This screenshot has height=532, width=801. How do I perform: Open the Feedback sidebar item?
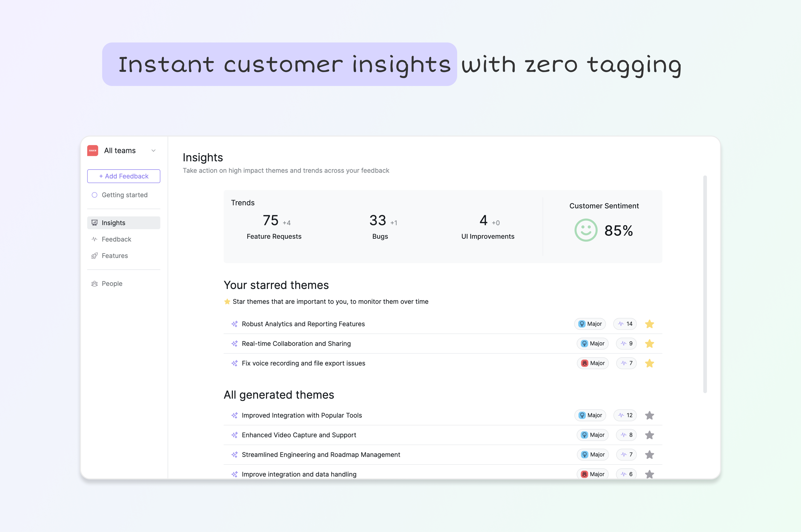point(116,239)
